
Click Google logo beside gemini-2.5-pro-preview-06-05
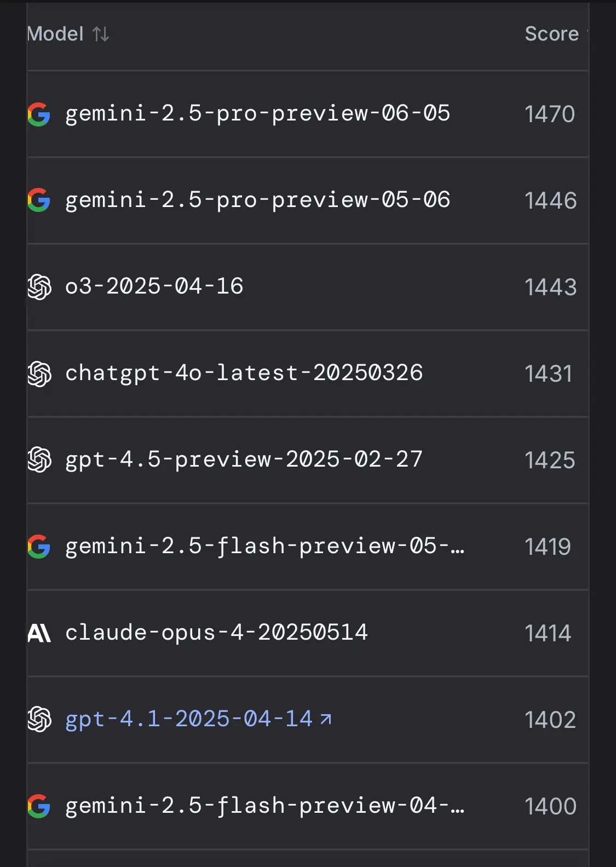39,114
